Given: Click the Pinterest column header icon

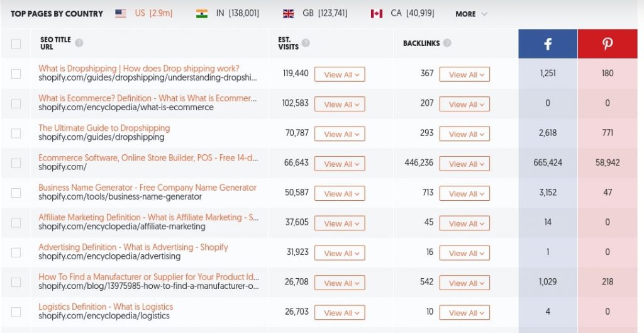Looking at the screenshot, I should tap(608, 44).
